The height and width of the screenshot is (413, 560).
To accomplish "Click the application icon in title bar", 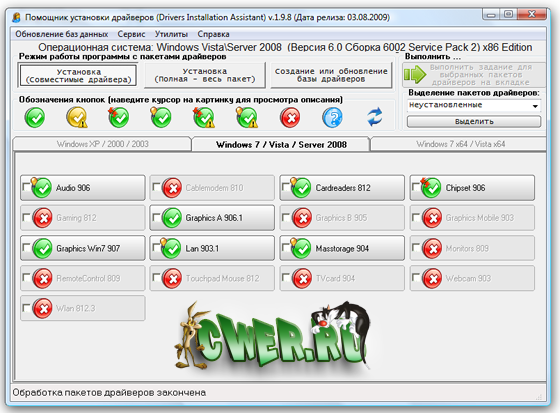I will (16, 17).
